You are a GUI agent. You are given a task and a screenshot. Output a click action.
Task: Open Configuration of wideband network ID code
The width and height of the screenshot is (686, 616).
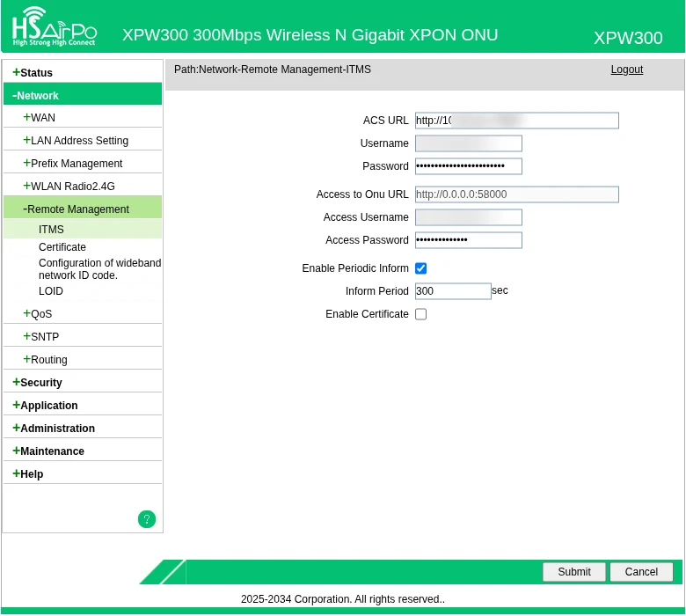(99, 268)
